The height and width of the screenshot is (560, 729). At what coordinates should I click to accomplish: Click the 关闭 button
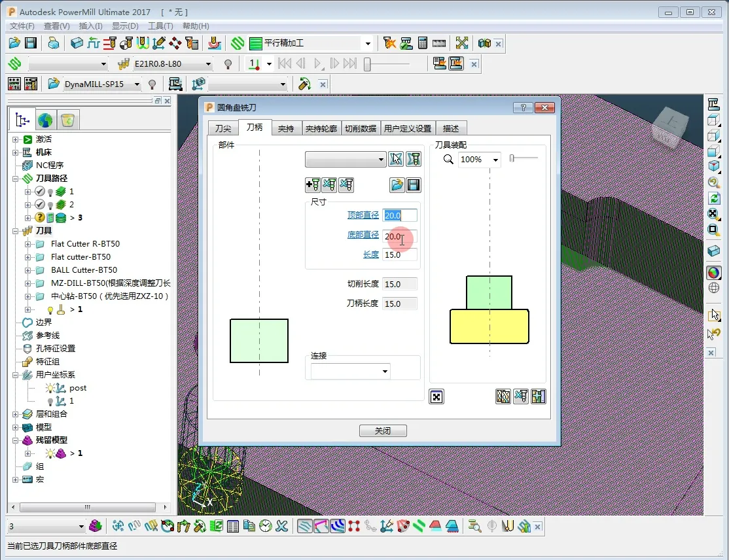pyautogui.click(x=383, y=430)
